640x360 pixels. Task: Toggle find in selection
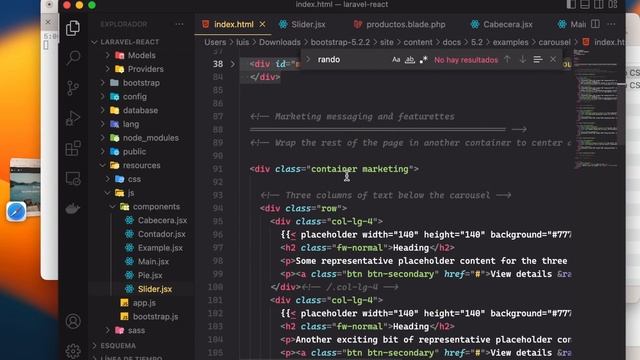538,60
